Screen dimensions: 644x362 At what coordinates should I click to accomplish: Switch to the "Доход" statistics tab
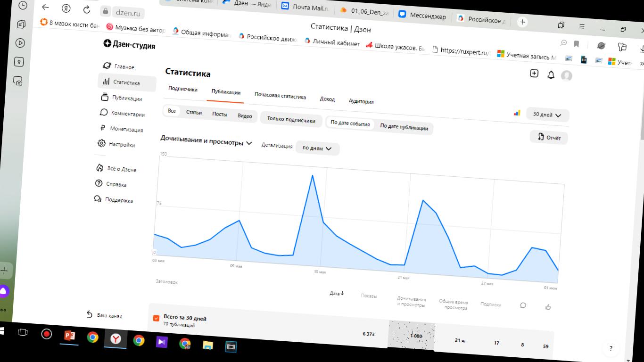click(x=327, y=99)
